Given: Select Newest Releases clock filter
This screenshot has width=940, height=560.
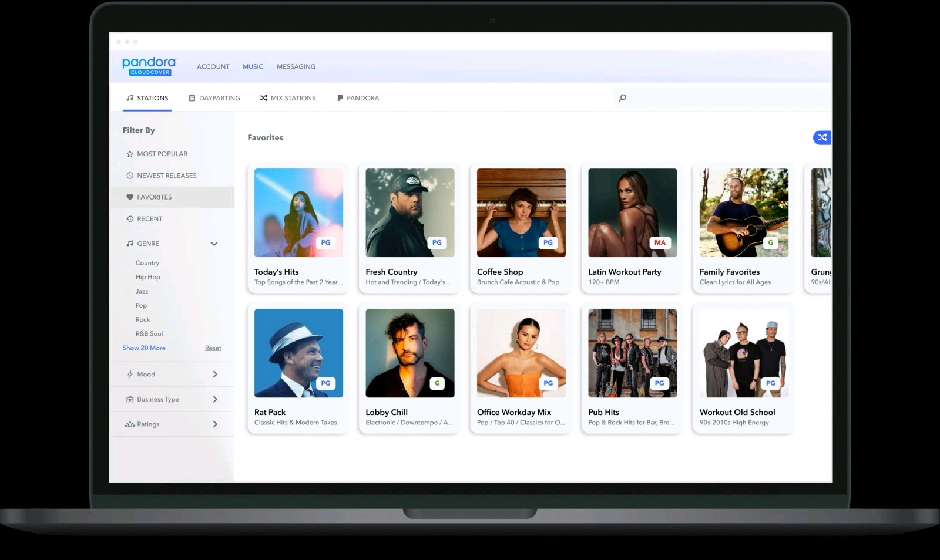Looking at the screenshot, I should click(x=130, y=176).
